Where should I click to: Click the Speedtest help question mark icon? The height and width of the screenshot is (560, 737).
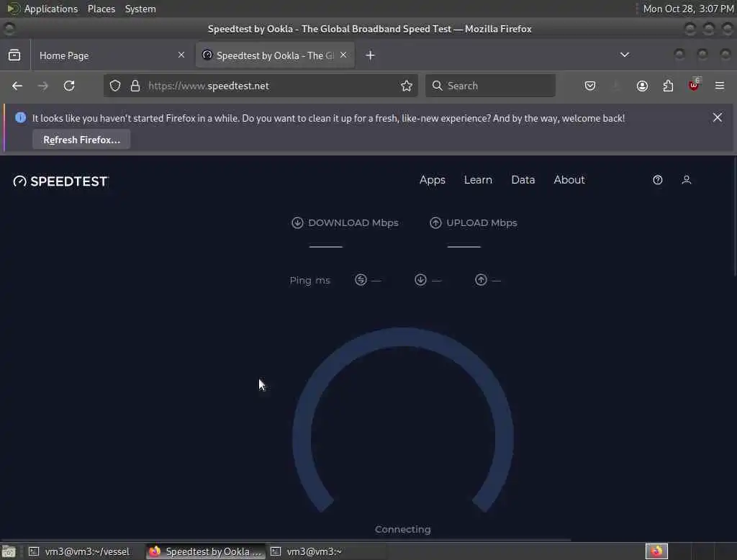point(658,180)
